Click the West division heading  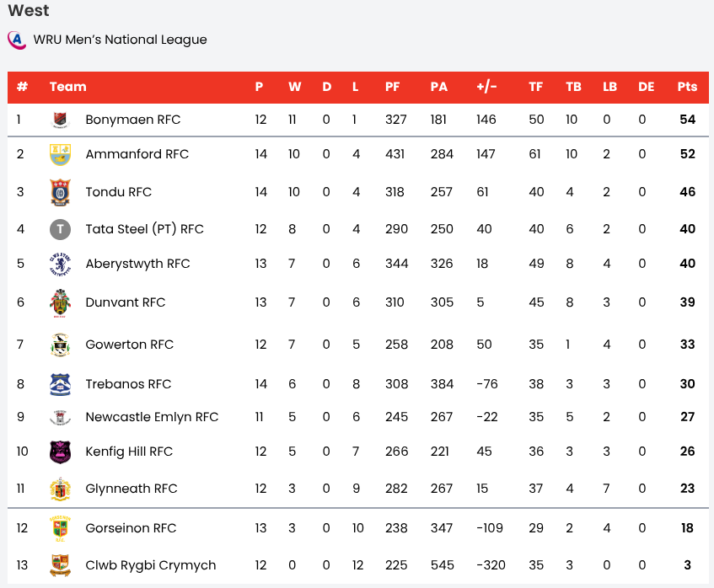pos(29,11)
